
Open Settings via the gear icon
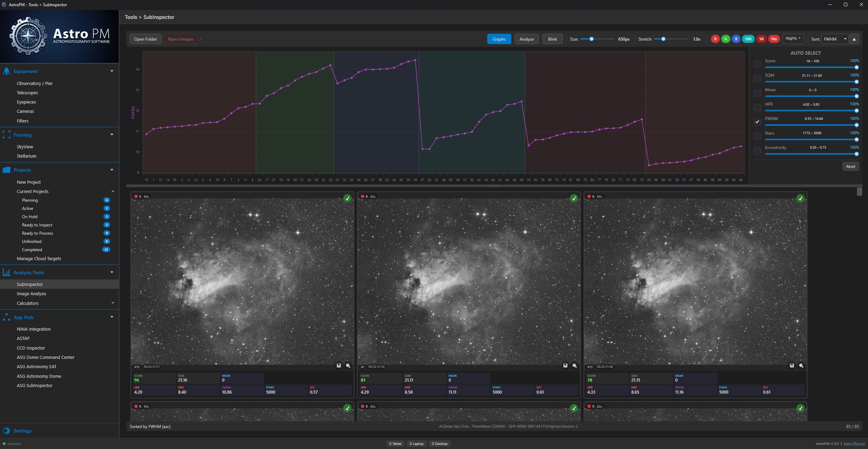[7, 431]
